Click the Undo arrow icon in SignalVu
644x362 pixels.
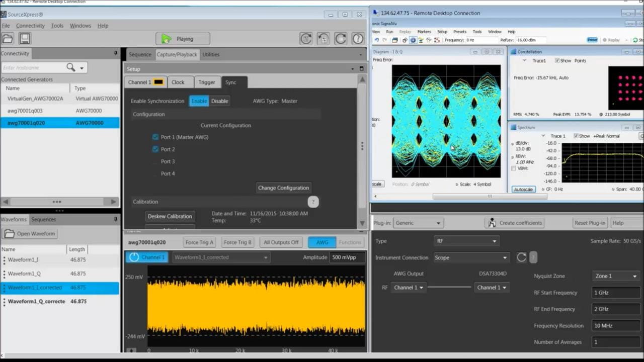[x=377, y=40]
